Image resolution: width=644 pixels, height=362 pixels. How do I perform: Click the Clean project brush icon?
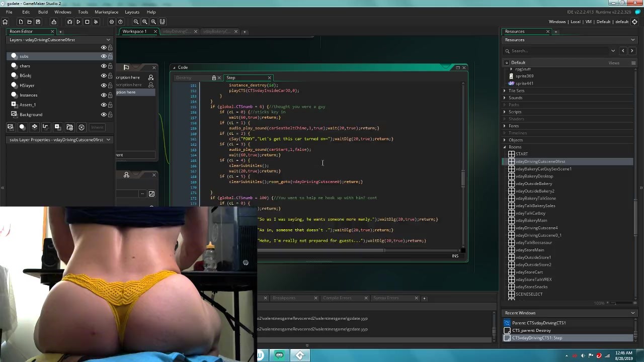96,22
